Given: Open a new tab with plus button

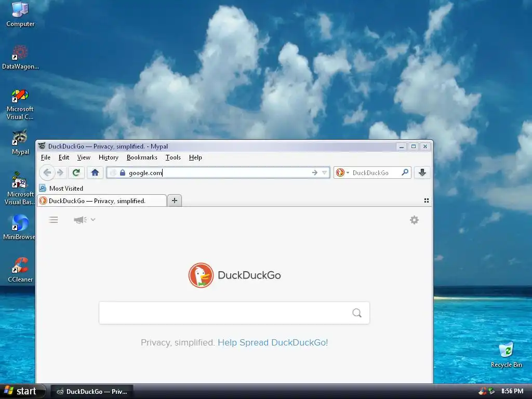Looking at the screenshot, I should (x=175, y=201).
